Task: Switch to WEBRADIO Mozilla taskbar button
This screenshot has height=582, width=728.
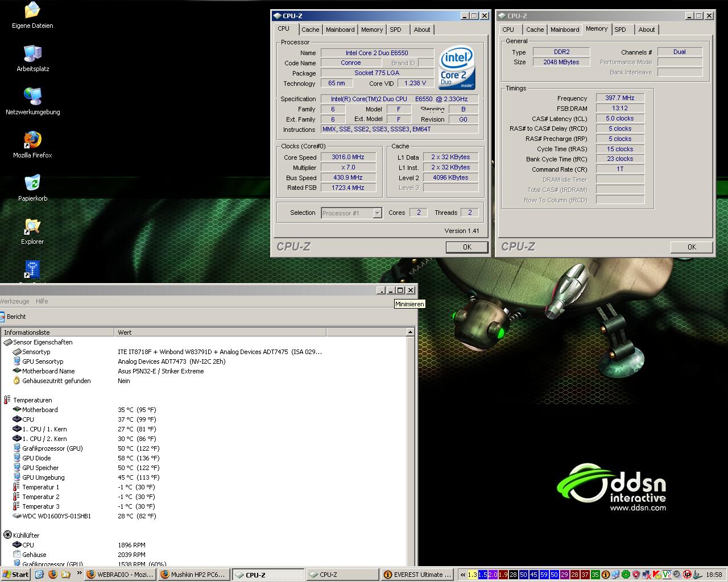Action: [120, 575]
